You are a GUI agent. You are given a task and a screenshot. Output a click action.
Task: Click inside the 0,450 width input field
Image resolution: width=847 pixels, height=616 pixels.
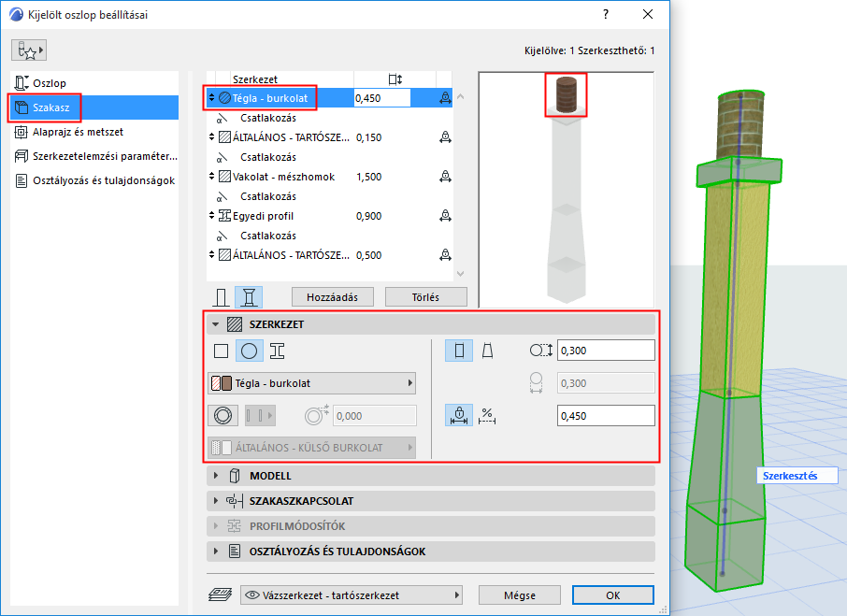[380, 97]
